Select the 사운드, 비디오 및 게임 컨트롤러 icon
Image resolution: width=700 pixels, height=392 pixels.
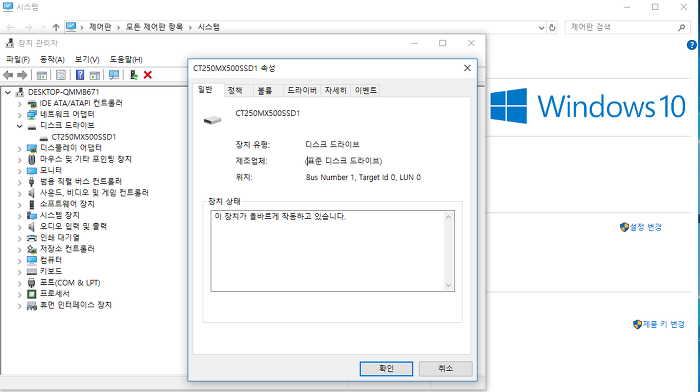point(32,193)
